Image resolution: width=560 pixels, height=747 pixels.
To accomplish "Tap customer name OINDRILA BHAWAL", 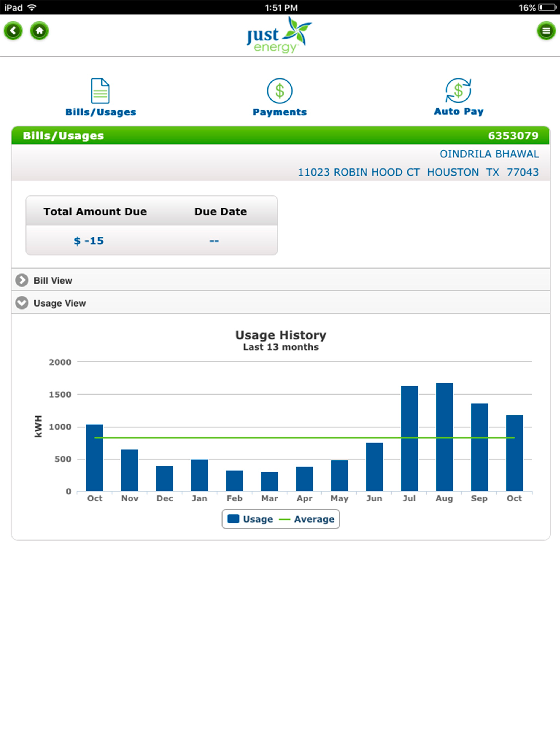I will 489,154.
